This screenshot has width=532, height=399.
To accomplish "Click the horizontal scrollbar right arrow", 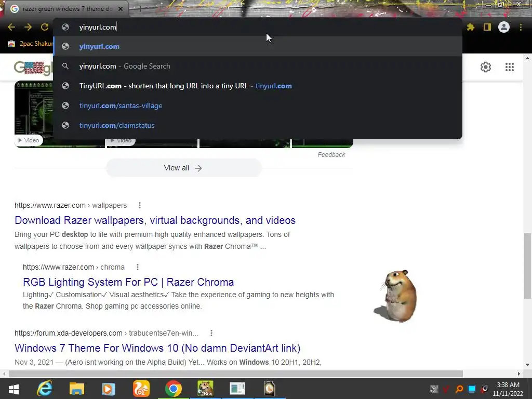I will 519,374.
